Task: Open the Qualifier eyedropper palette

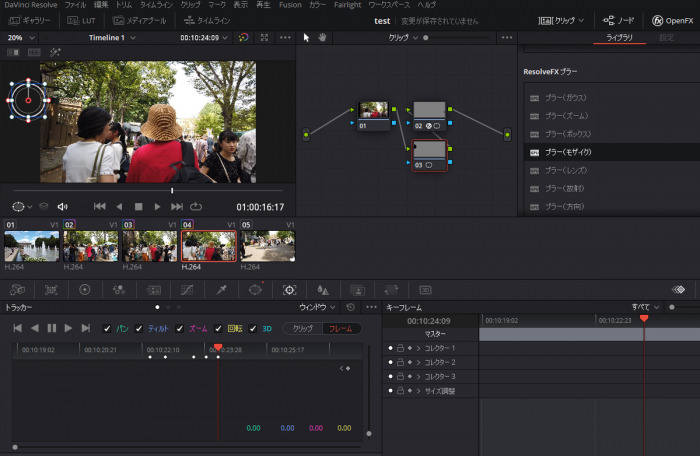Action: pos(221,290)
